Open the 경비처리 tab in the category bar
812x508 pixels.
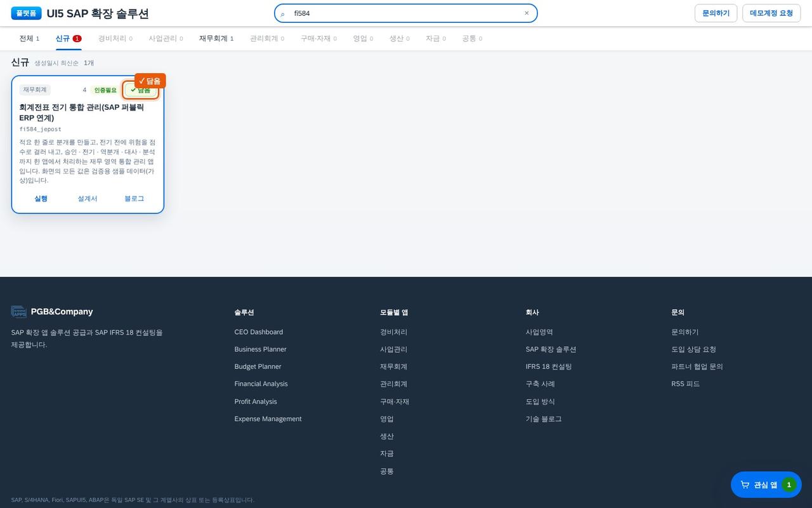[115, 39]
